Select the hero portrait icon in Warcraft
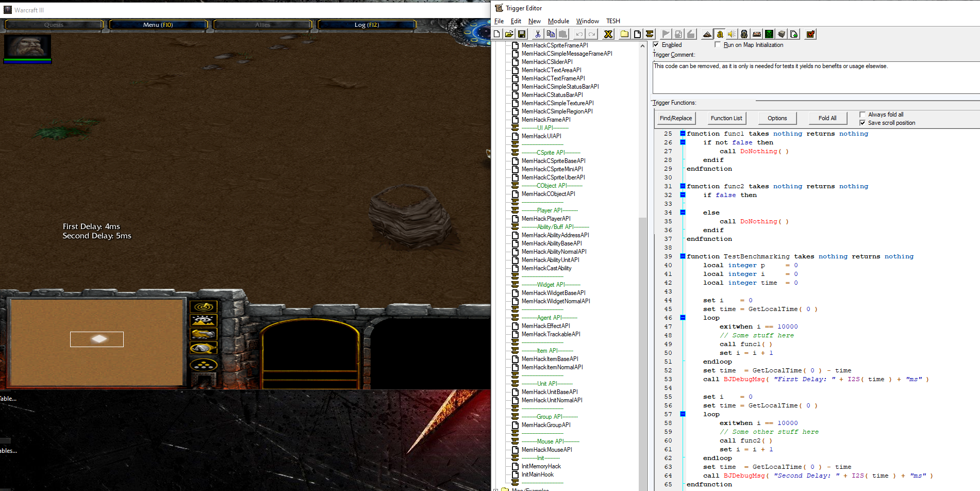The width and height of the screenshot is (980, 491). [x=27, y=46]
